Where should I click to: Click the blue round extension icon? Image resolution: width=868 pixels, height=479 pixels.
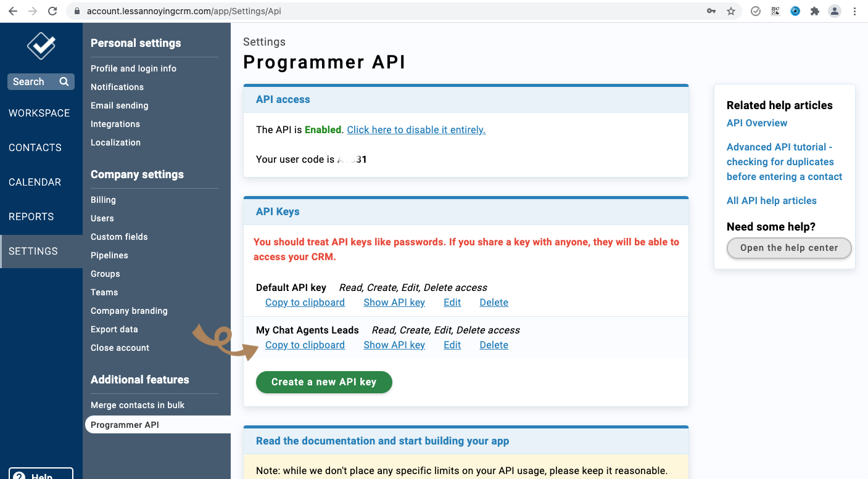pos(795,11)
